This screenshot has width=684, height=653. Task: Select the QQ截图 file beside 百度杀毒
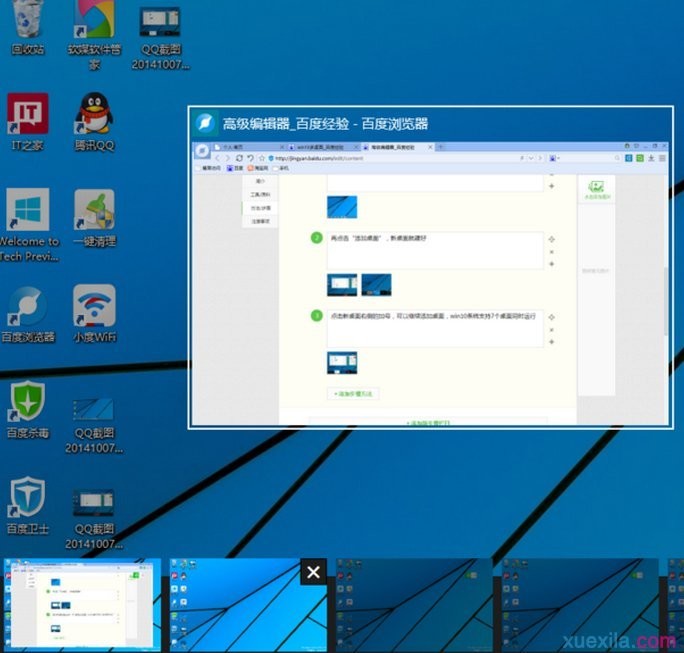[x=94, y=424]
